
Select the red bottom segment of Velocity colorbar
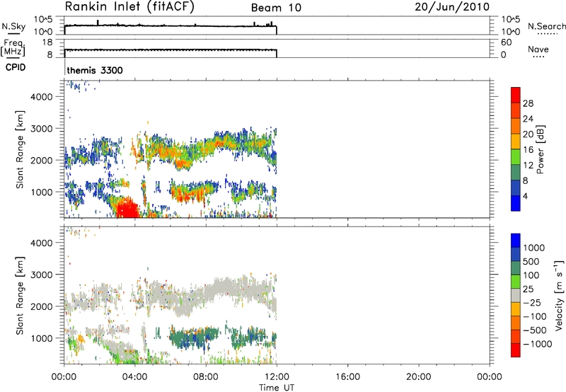point(516,350)
